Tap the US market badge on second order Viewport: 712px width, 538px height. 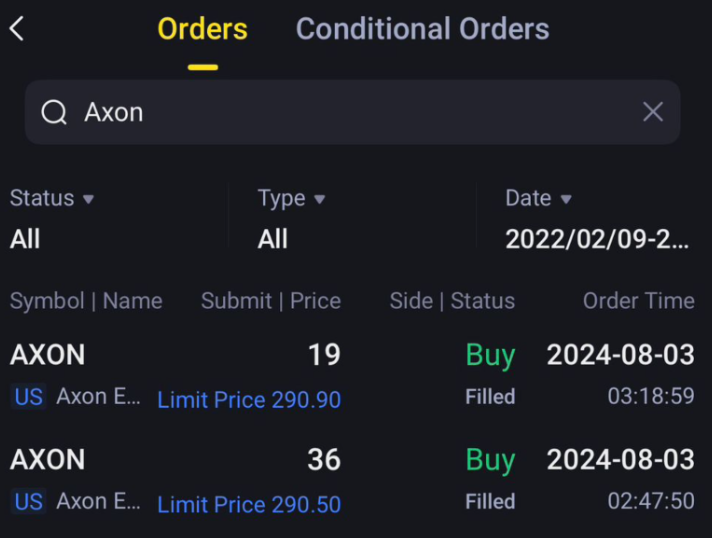(x=28, y=502)
